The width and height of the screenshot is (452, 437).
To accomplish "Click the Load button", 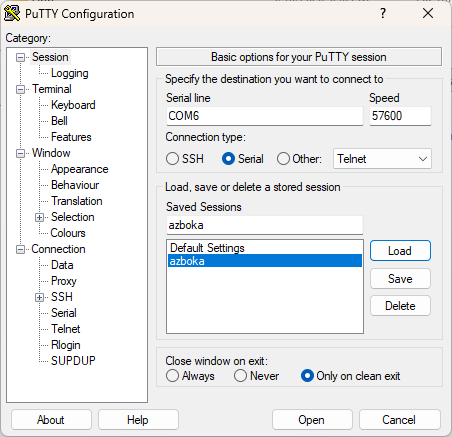I will click(400, 251).
